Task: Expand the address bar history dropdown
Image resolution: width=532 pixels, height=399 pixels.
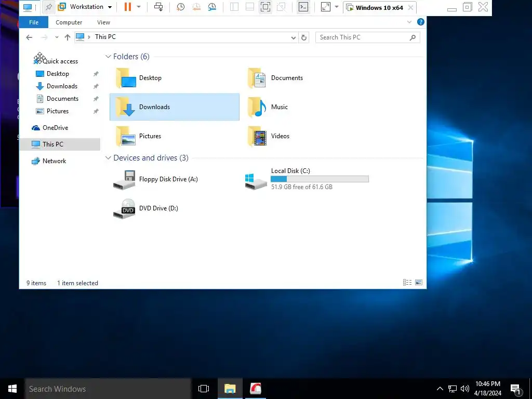Action: [x=294, y=37]
